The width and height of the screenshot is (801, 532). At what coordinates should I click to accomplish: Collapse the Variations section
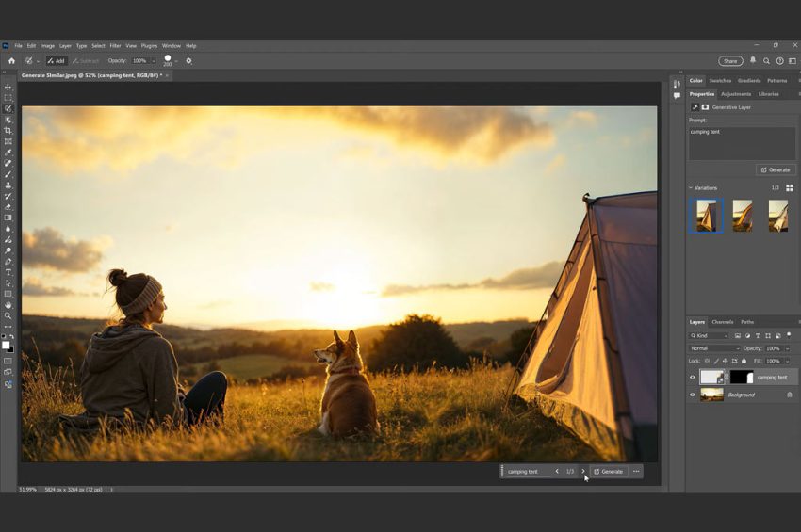(x=691, y=187)
